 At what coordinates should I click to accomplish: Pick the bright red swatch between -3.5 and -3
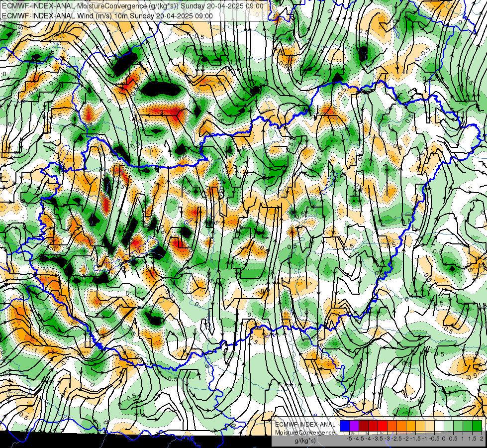(x=383, y=426)
